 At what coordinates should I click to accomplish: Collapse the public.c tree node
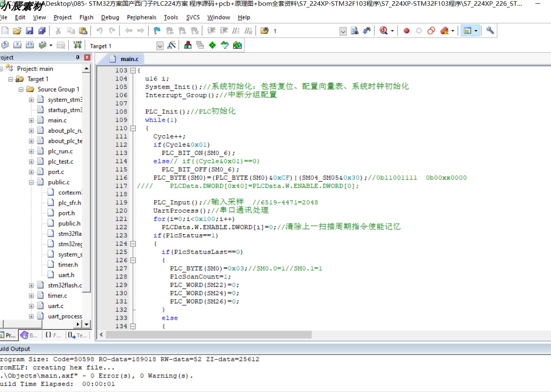[31, 182]
